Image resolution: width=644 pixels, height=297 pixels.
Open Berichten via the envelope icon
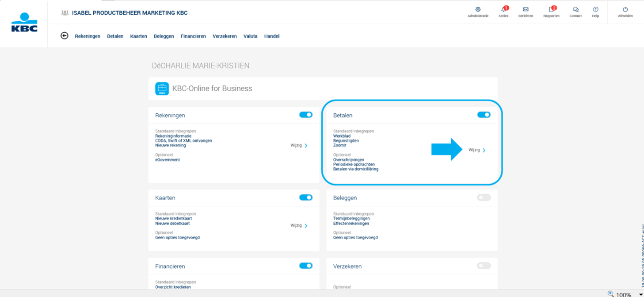pos(526,9)
